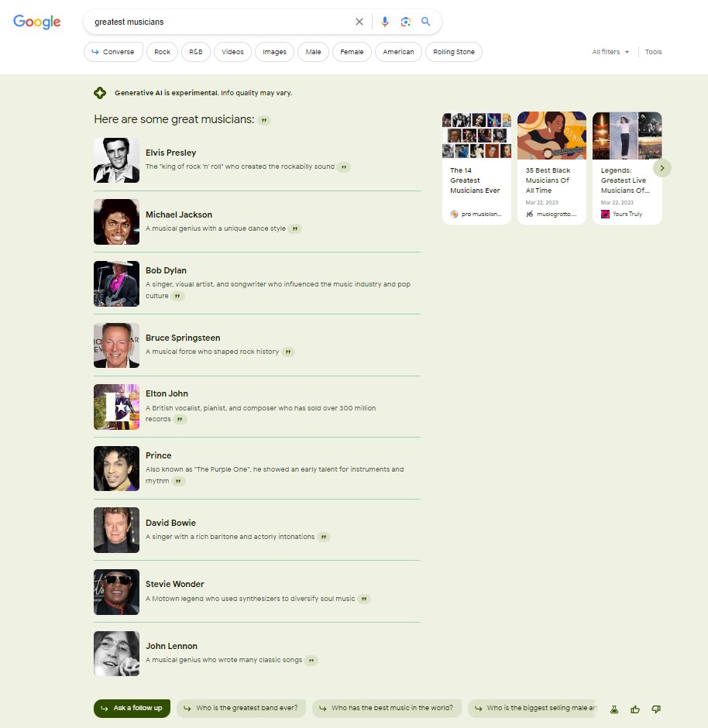This screenshot has width=708, height=728.
Task: Select the Stevie Wonder name heading
Action: click(174, 584)
